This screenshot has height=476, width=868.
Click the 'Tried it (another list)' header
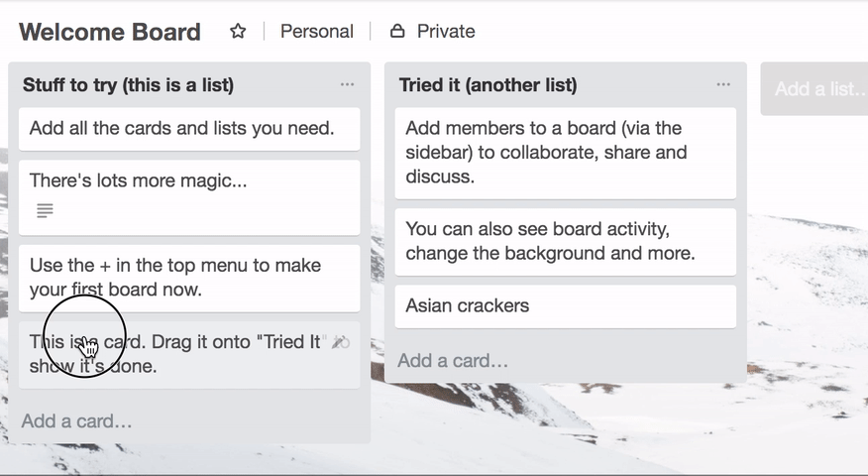(488, 84)
